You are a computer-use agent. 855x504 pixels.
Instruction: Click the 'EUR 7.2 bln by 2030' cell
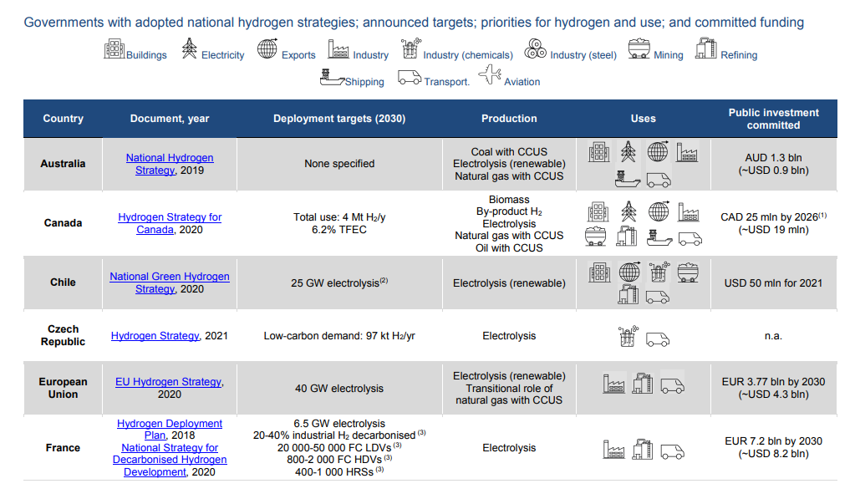pos(773,447)
